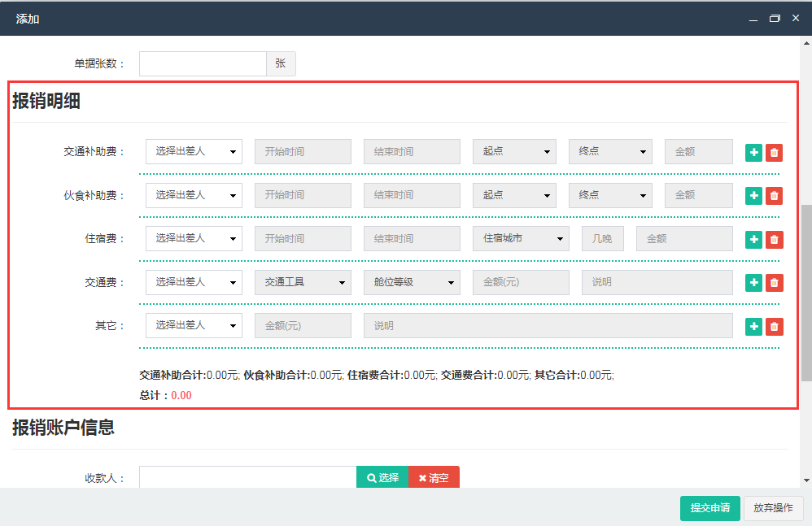Add another 住宿费 row with plus icon
Viewport: 812px width, 526px height.
(x=753, y=240)
